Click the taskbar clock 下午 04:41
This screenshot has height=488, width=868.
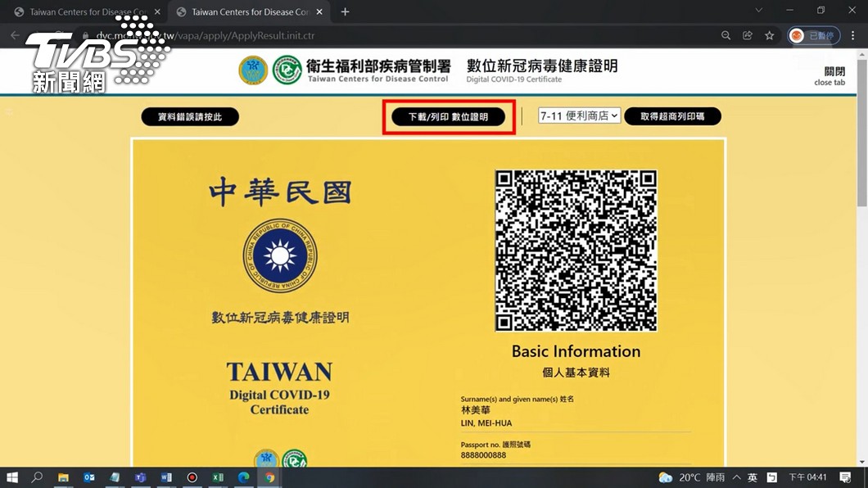click(807, 477)
